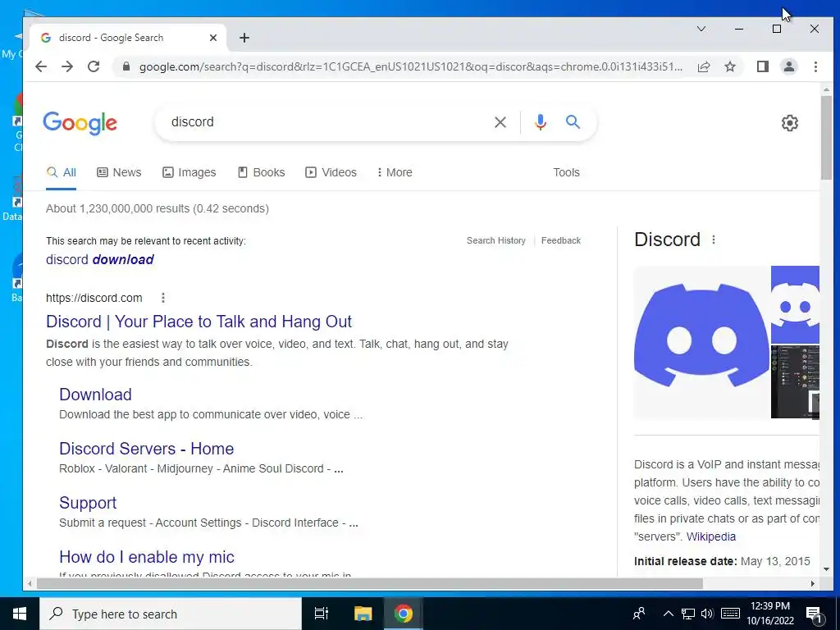Go to Google homepage via the logo

[80, 123]
